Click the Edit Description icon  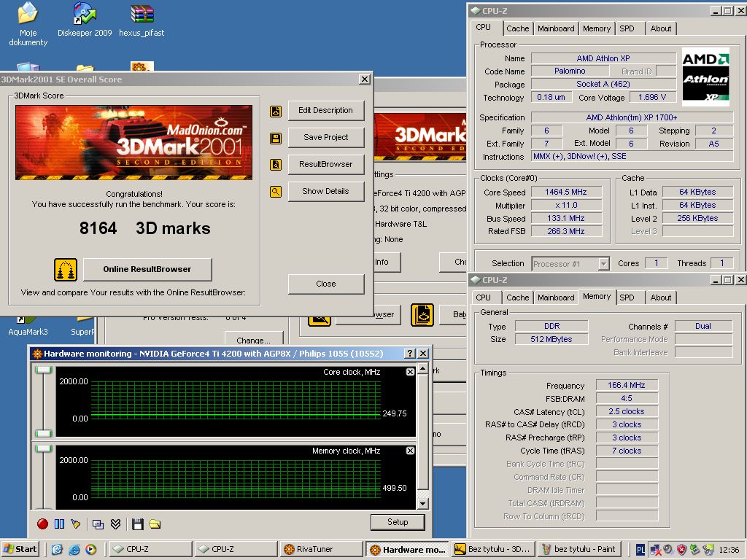click(x=275, y=112)
